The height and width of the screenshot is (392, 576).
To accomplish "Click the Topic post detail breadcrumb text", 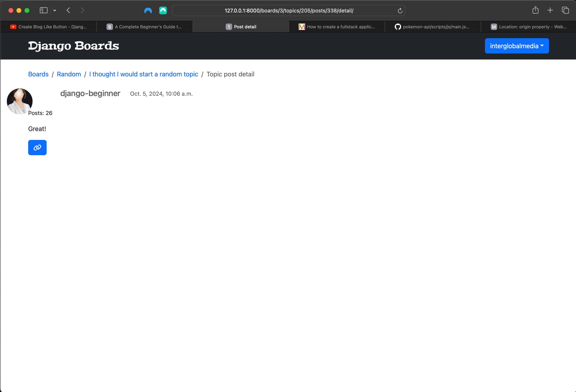I will (x=230, y=74).
